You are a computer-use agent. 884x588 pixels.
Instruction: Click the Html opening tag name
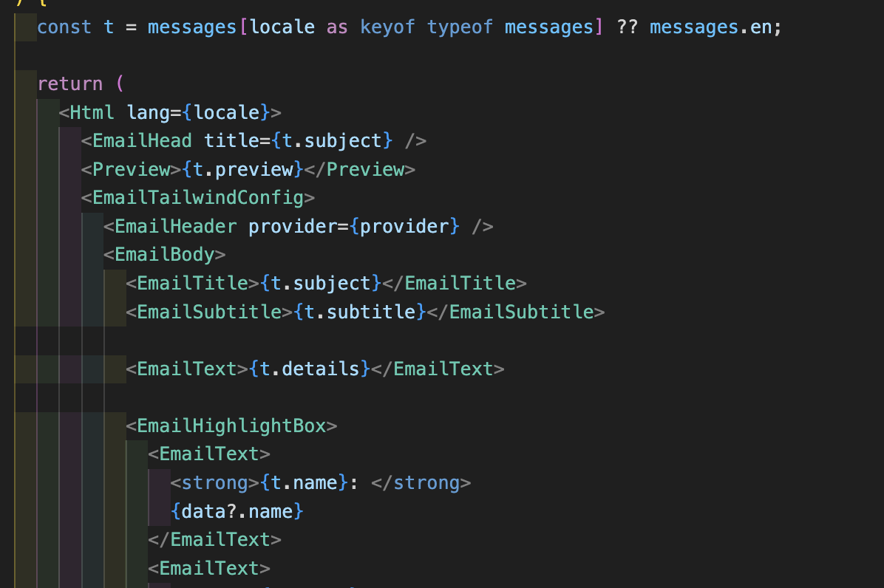[92, 112]
